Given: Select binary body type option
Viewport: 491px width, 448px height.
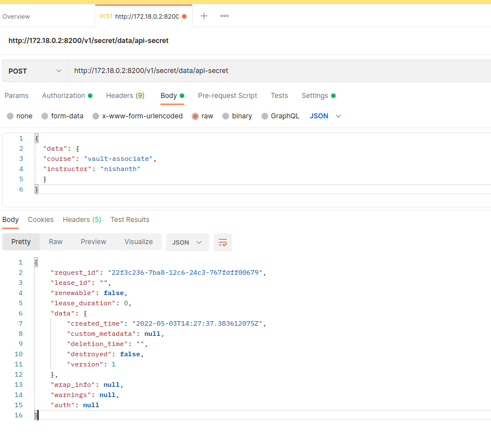Looking at the screenshot, I should (x=226, y=116).
